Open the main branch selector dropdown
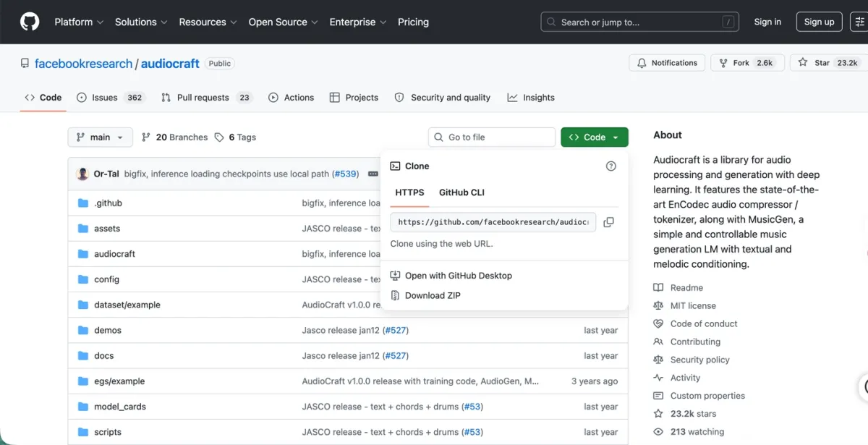 100,137
